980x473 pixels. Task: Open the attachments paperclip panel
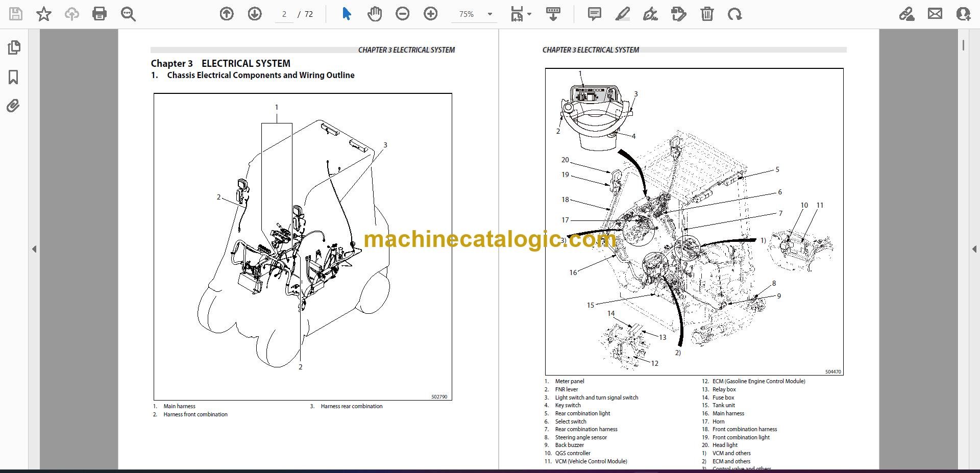pos(14,106)
